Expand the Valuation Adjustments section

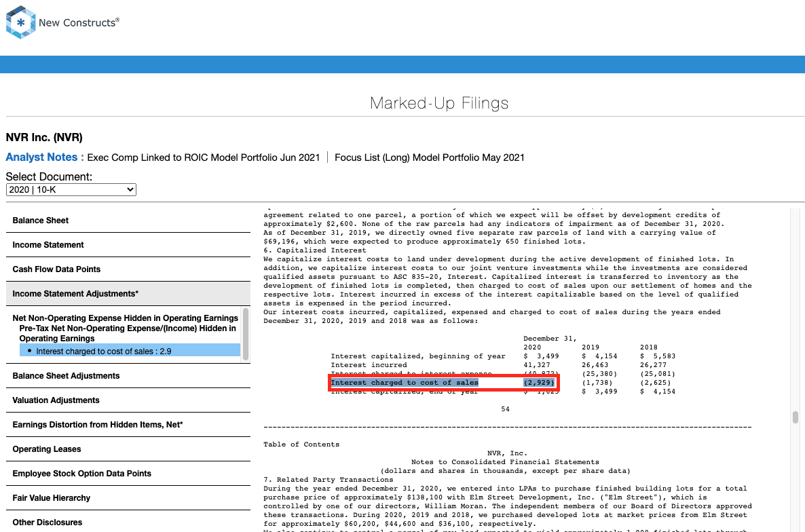pos(128,400)
